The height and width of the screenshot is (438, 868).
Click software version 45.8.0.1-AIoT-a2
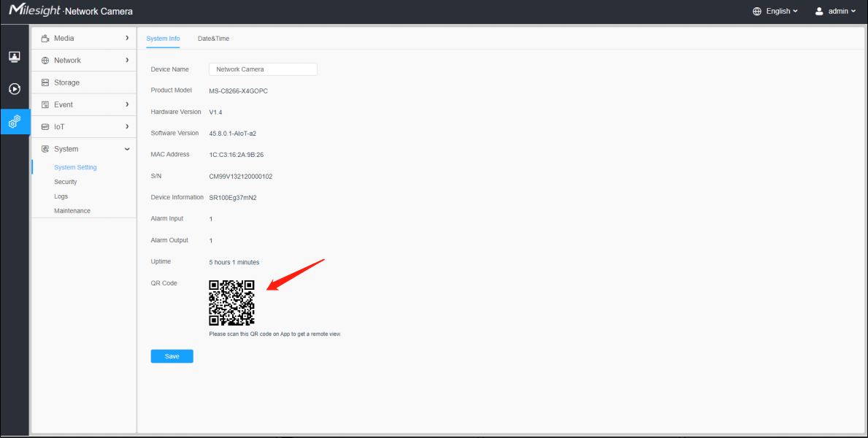coord(232,134)
